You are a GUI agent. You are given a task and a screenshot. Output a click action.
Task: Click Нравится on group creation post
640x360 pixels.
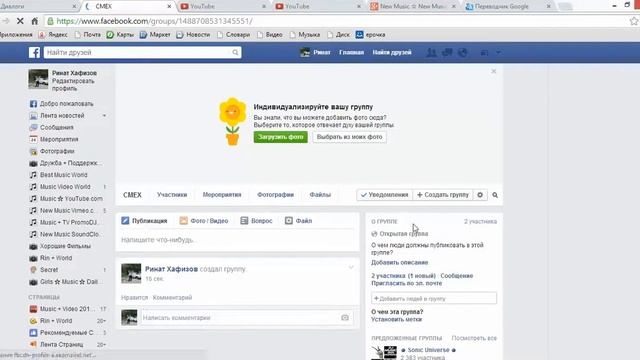(x=134, y=298)
